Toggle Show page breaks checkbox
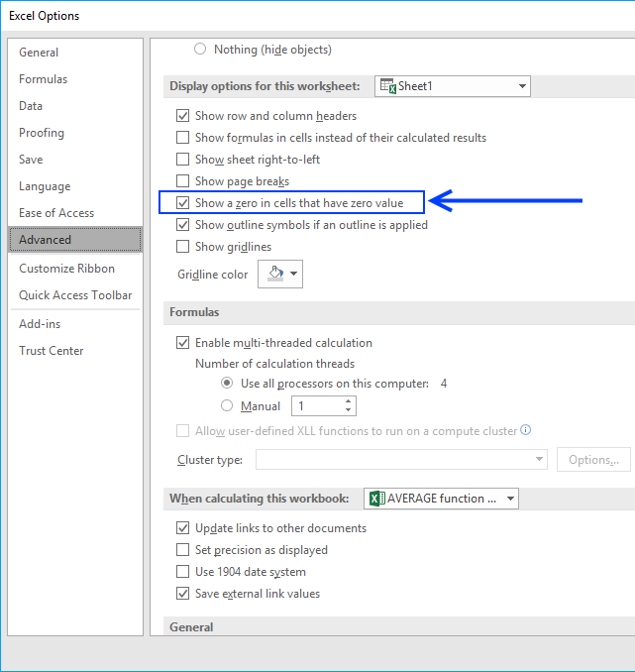This screenshot has width=635, height=672. pyautogui.click(x=182, y=181)
